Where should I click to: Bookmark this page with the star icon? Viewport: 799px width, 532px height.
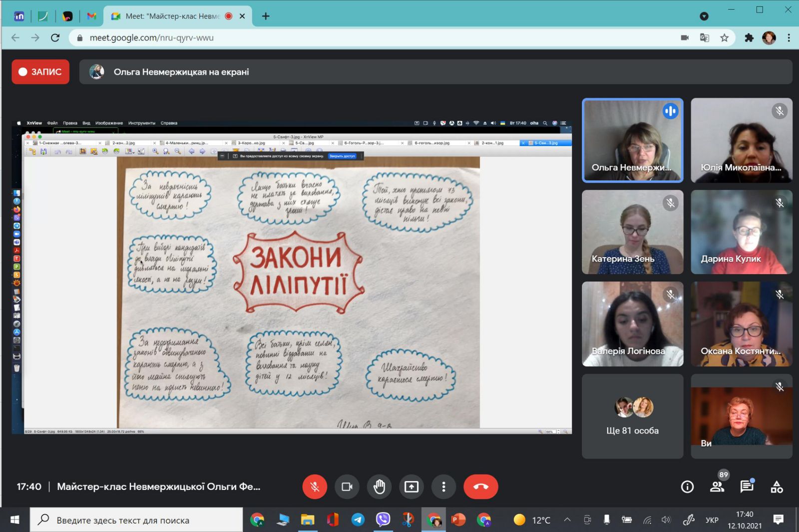tap(724, 38)
